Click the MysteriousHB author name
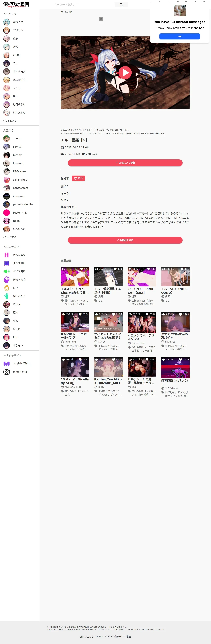 coord(73,387)
